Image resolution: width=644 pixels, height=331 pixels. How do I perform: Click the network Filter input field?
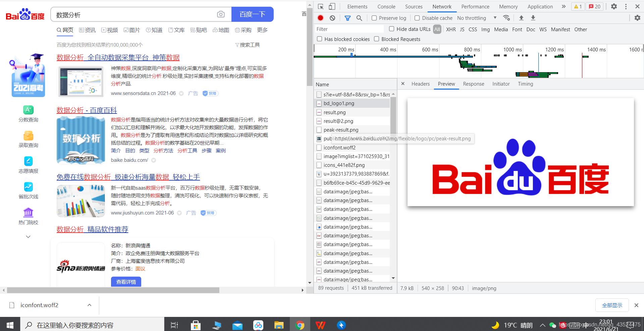tap(349, 29)
